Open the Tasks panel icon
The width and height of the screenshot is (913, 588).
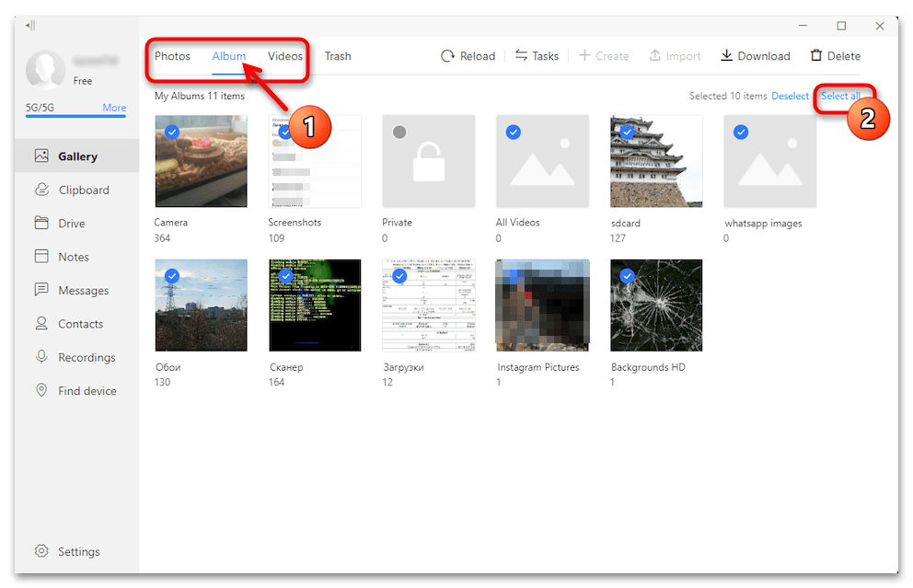[x=521, y=55]
